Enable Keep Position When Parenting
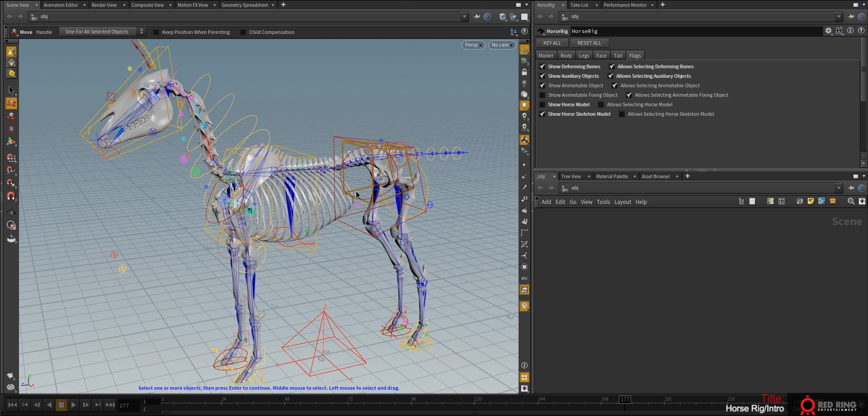This screenshot has width=868, height=416. point(156,32)
